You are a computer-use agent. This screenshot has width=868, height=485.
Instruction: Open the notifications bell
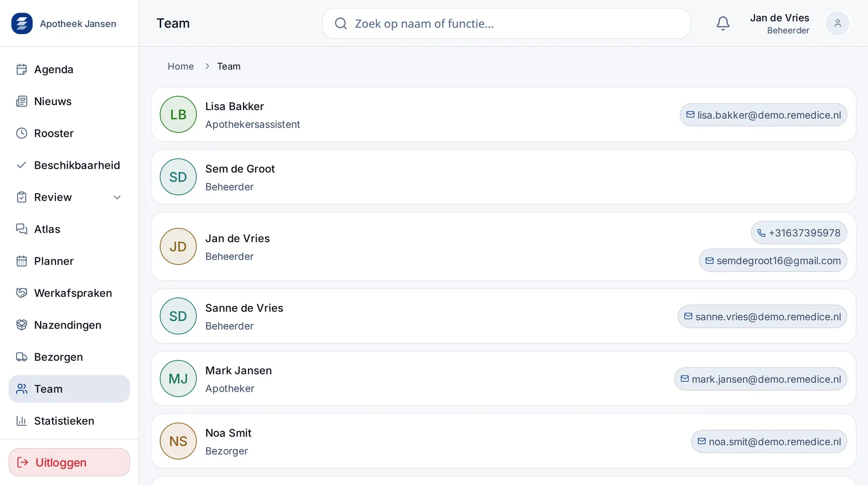pyautogui.click(x=723, y=23)
